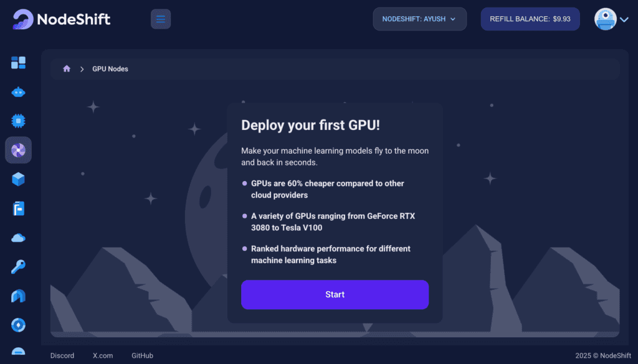The width and height of the screenshot is (638, 364).
Task: Expand the user account chevron
Action: pos(624,19)
